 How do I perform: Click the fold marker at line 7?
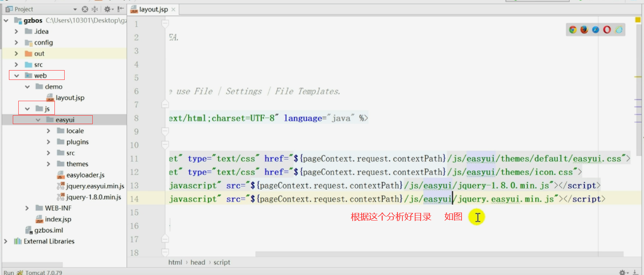coord(165,105)
